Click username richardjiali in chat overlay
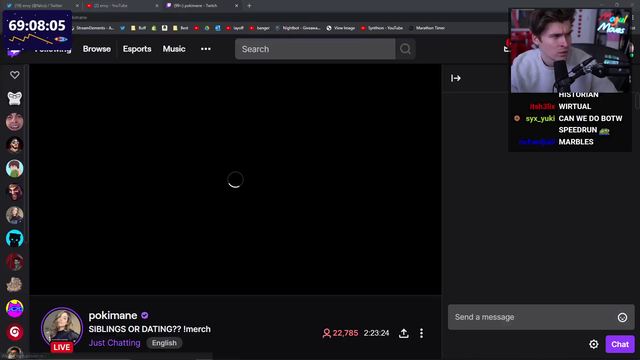 coord(537,142)
